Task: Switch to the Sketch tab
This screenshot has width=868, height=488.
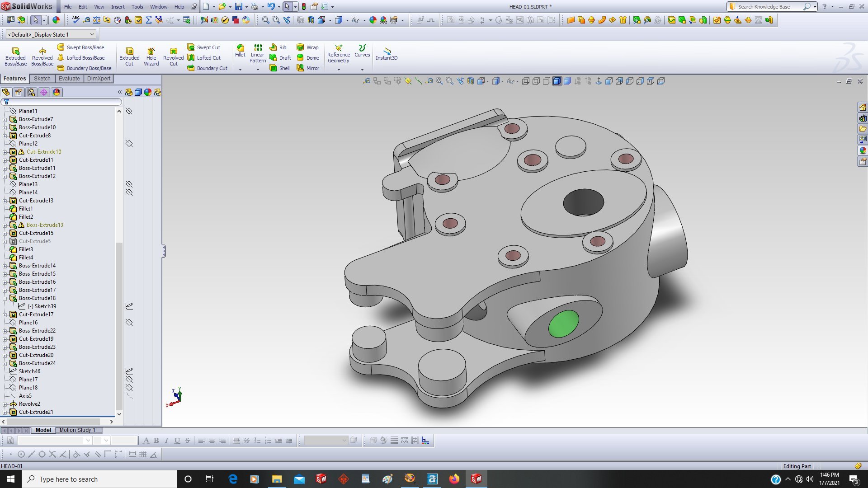Action: point(42,79)
